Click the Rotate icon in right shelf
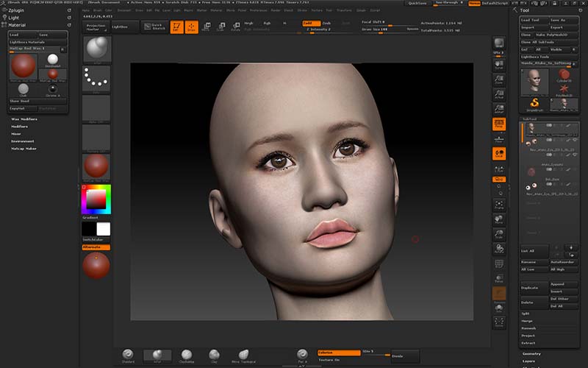This screenshot has height=368, width=588. pos(499,249)
